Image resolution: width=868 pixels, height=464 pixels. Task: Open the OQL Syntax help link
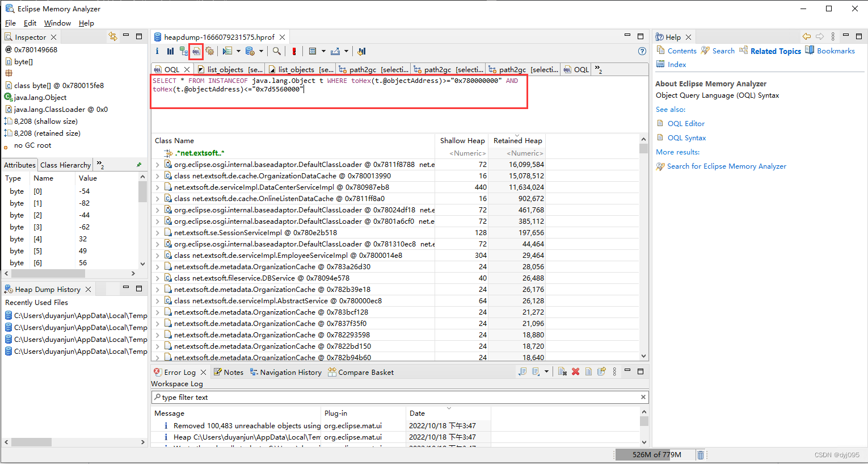pyautogui.click(x=686, y=137)
